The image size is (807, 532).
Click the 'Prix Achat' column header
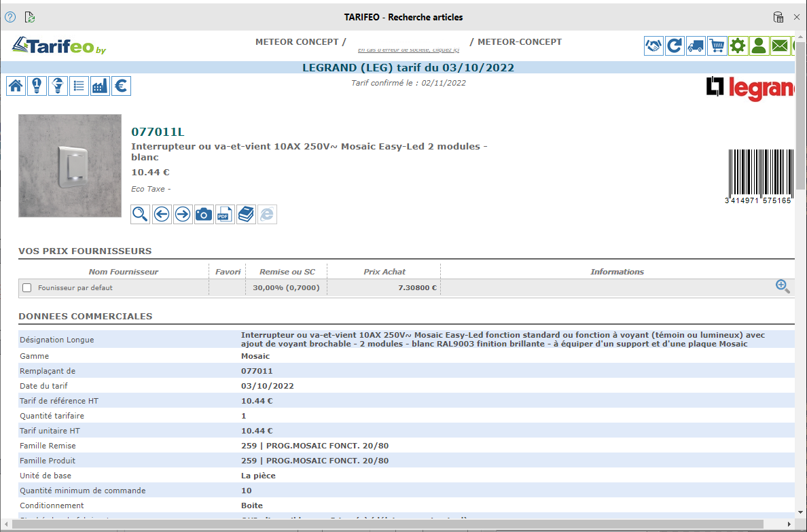point(384,271)
